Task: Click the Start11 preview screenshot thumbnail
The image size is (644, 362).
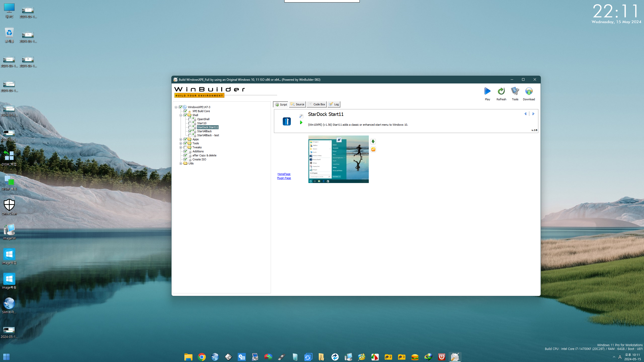Action: (338, 159)
